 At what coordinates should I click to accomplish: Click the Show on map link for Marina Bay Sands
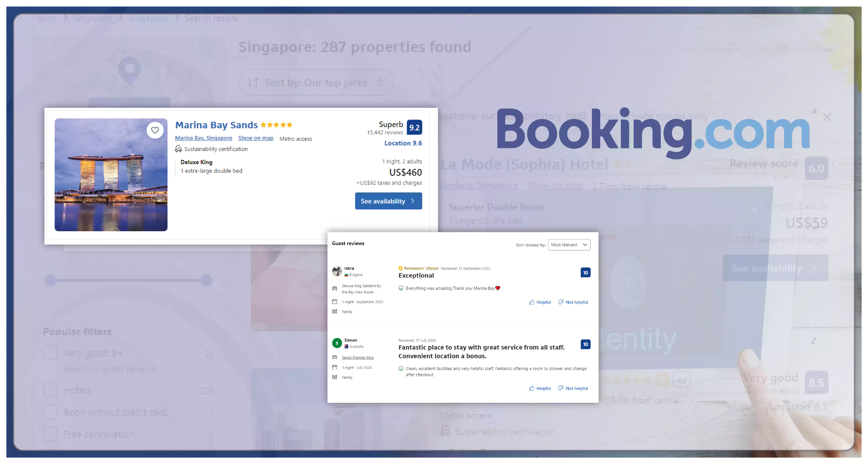pyautogui.click(x=255, y=138)
